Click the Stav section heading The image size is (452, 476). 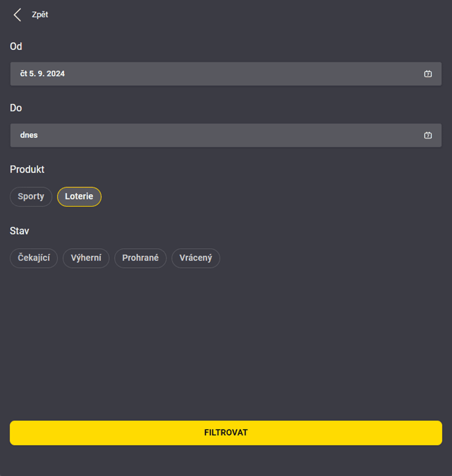(x=20, y=231)
